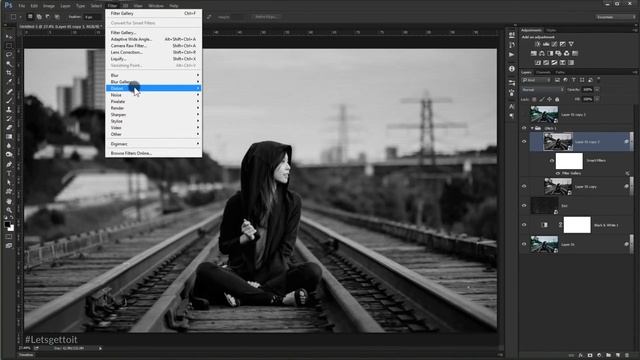Click the add layer mask icon
The height and width of the screenshot is (360, 640).
coord(590,356)
